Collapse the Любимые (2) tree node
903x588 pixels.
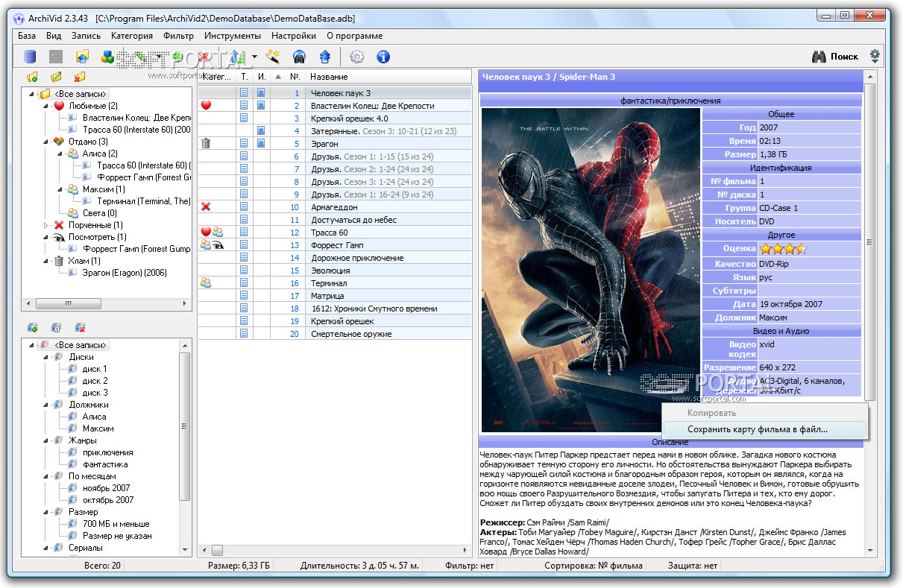[46, 106]
